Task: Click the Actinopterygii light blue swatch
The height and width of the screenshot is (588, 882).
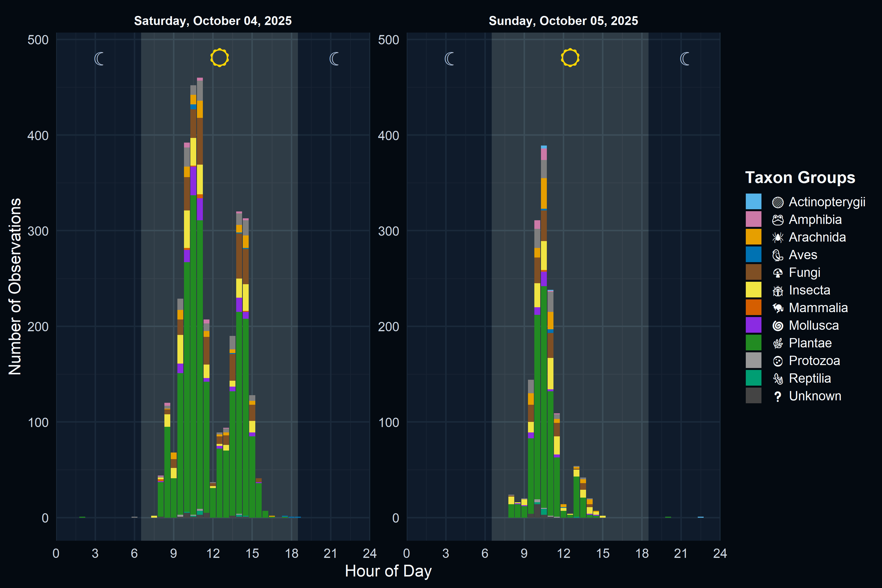Action: [x=753, y=201]
